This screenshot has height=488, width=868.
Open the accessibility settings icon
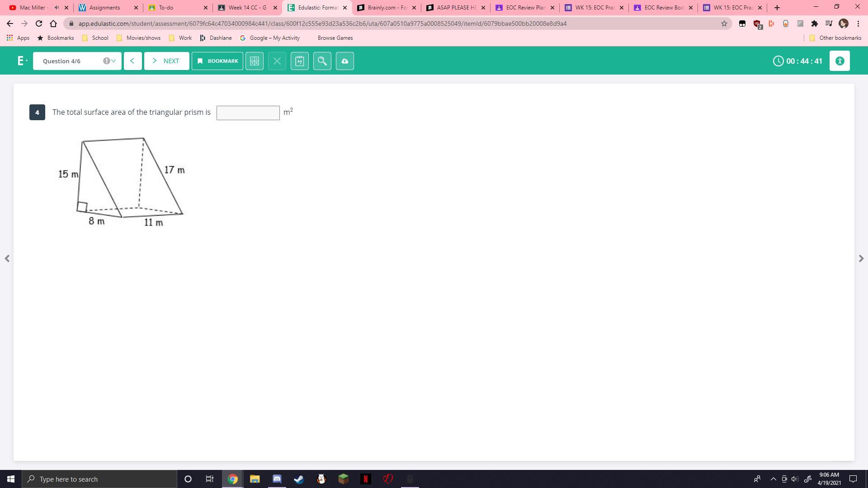(840, 61)
